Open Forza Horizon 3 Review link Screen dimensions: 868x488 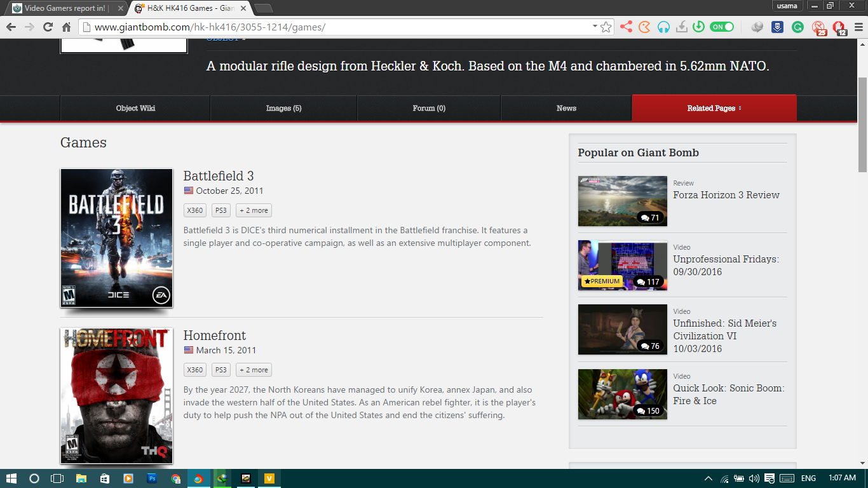point(726,195)
